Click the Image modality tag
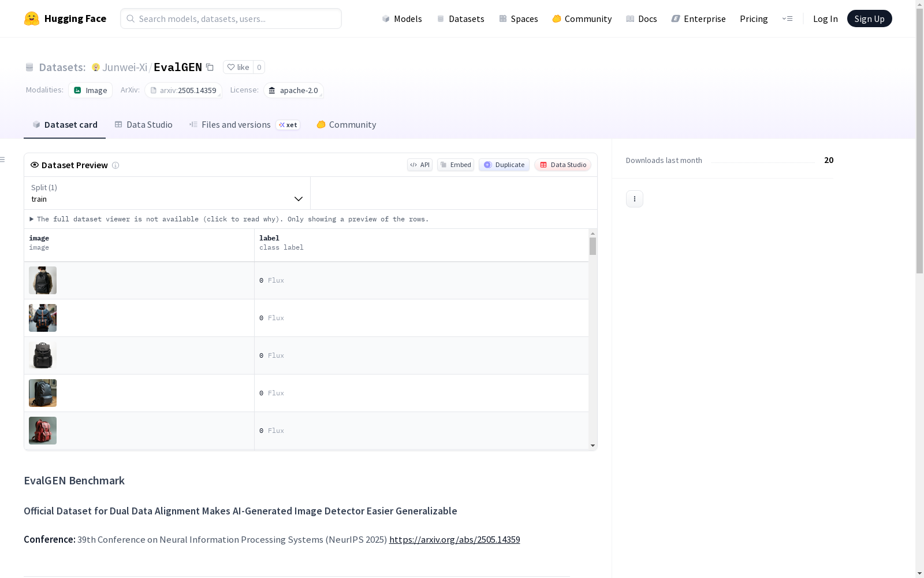Viewport: 924px width, 578px height. point(91,90)
